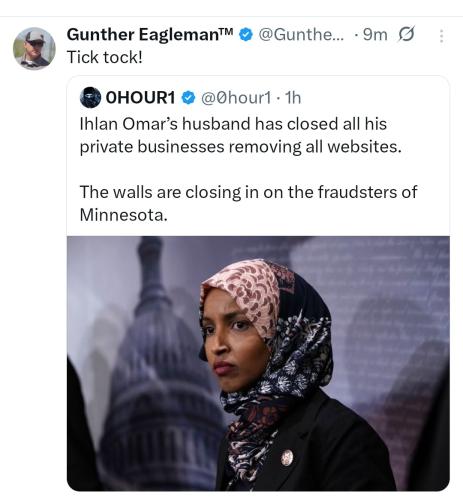Open the 9m timestamp of the post

tap(375, 35)
